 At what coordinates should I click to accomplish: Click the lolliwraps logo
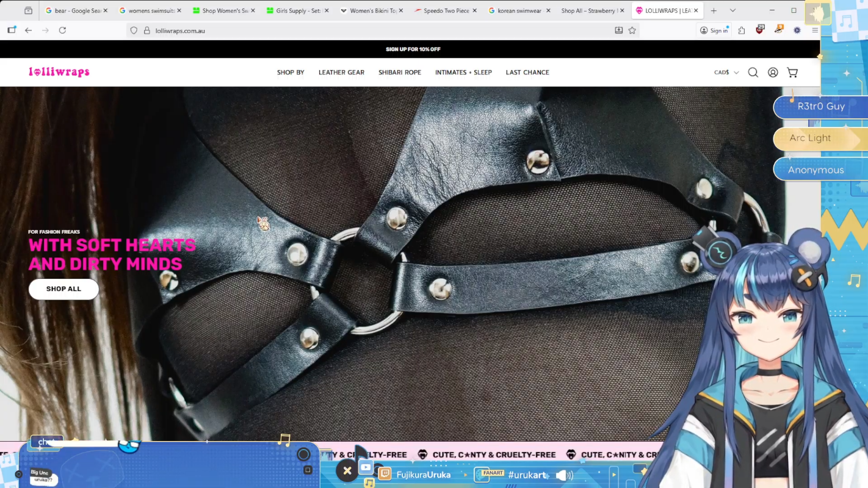[x=59, y=72]
